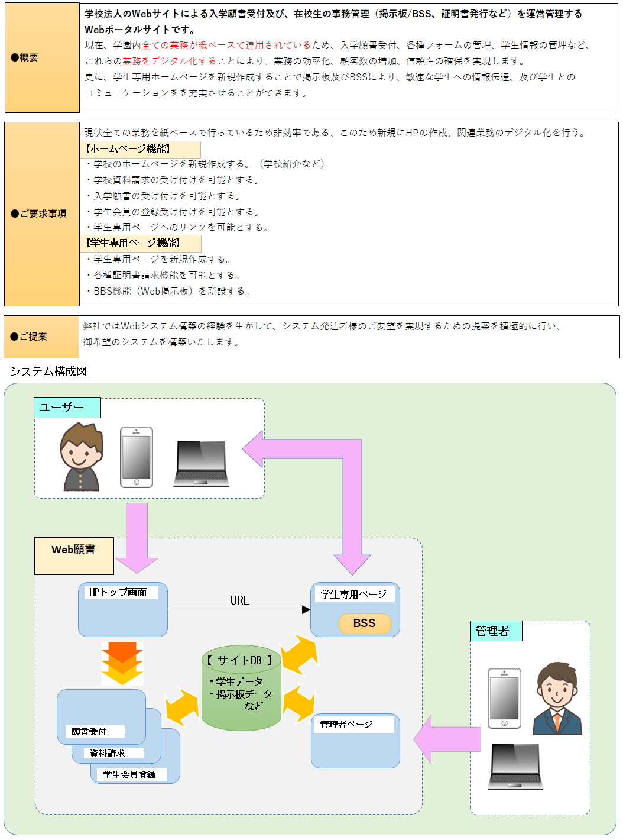
Task: Click the ユーザー cyan label
Action: point(67,408)
